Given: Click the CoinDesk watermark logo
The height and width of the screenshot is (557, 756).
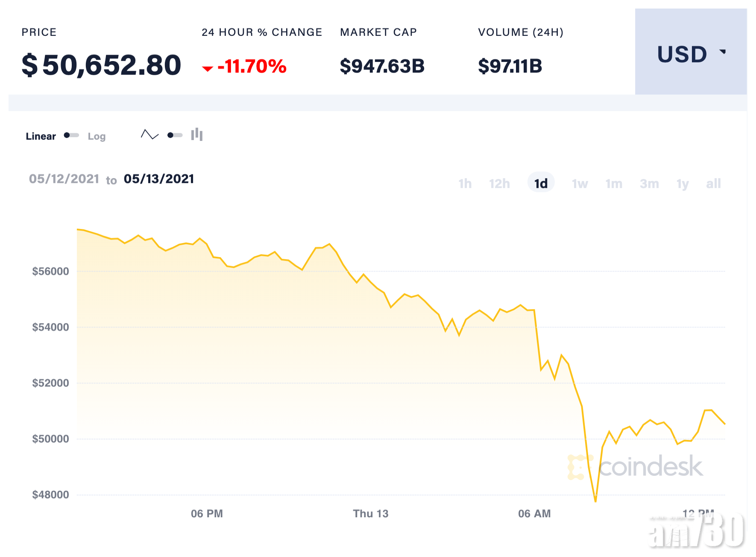Looking at the screenshot, I should pos(635,466).
